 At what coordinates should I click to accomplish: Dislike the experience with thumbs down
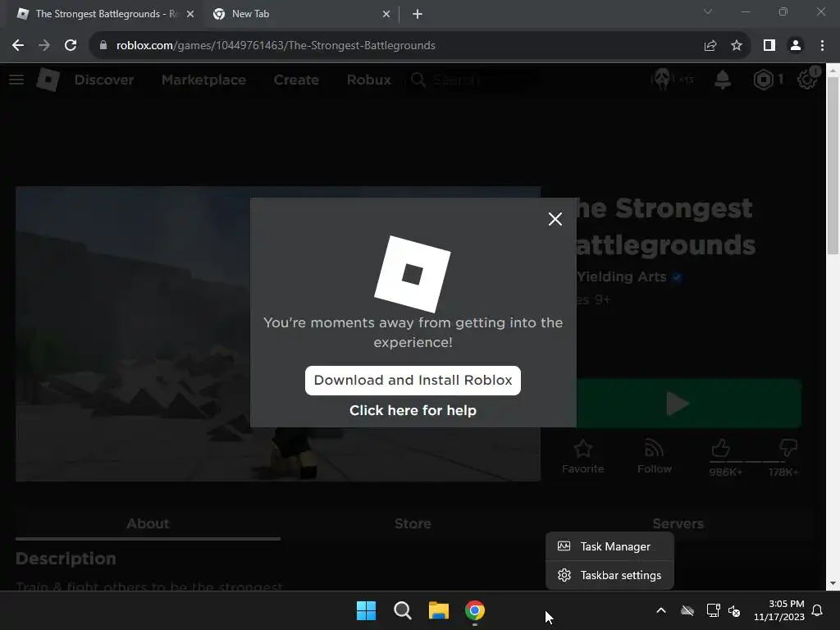[788, 448]
